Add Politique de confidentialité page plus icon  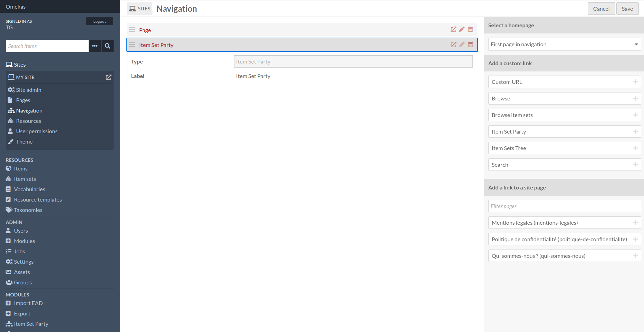click(x=635, y=239)
